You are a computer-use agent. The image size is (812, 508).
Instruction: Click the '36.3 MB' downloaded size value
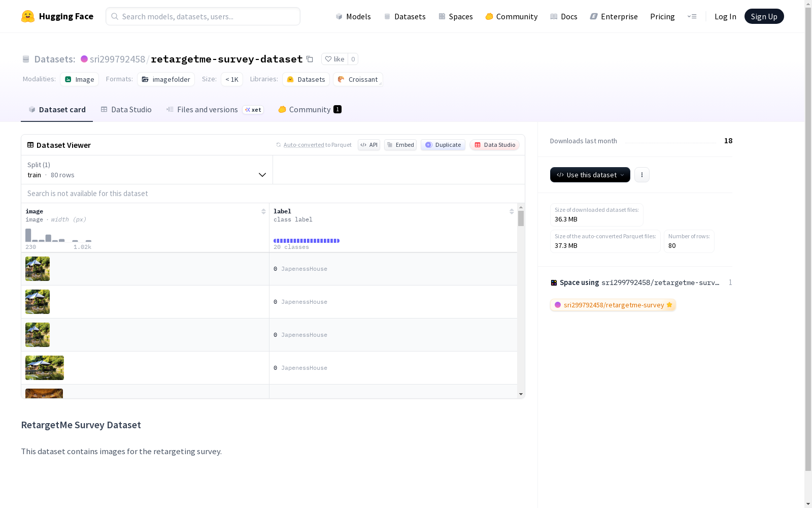566,219
